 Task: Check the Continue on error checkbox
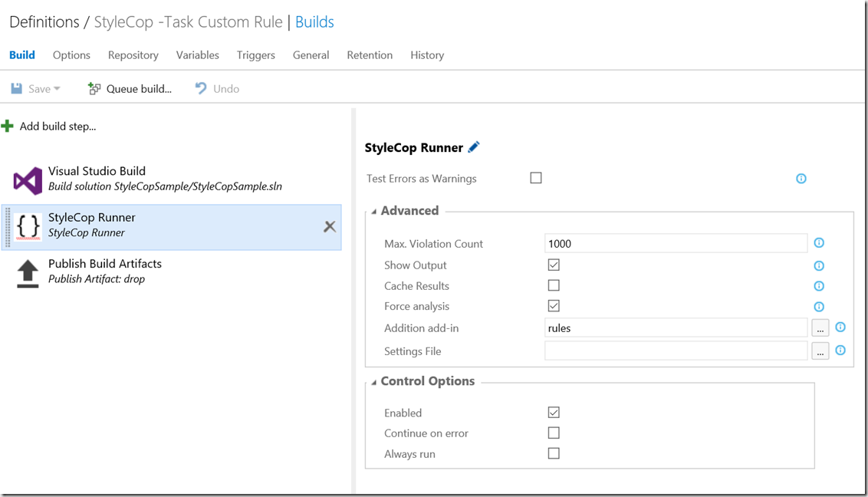click(554, 433)
